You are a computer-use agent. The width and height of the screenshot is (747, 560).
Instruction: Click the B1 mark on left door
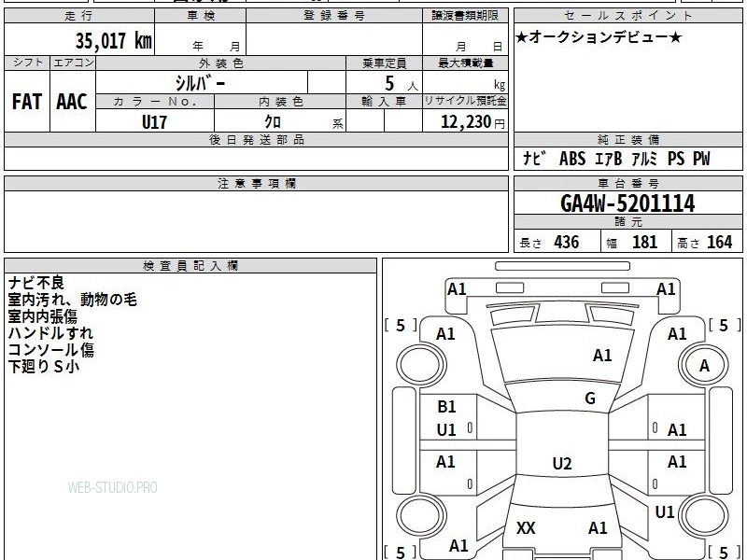(446, 407)
